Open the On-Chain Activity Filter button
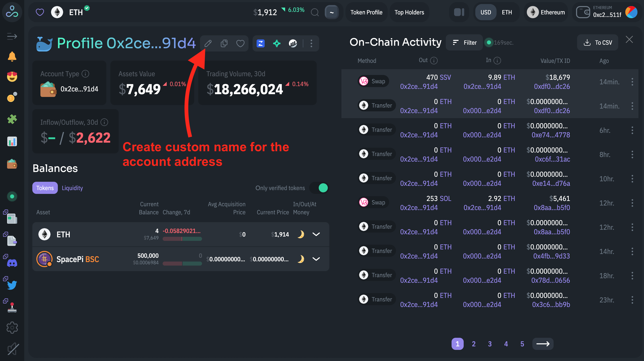 point(465,42)
